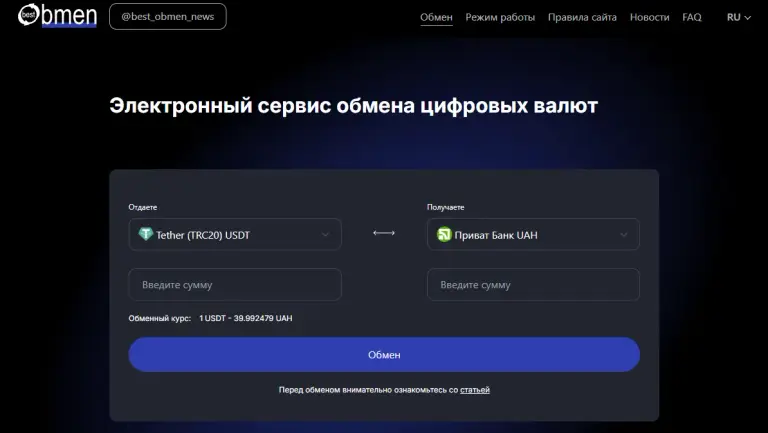The height and width of the screenshot is (433, 768).
Task: Open the Новости section
Action: (649, 17)
